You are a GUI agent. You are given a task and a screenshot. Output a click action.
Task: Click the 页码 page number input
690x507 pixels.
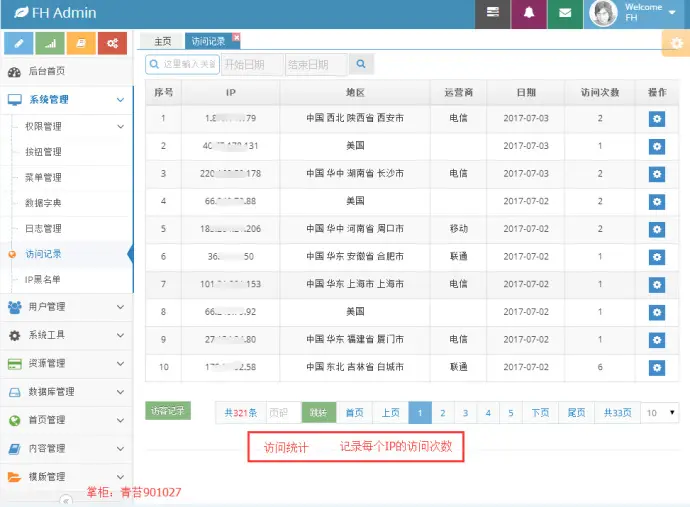tap(283, 413)
